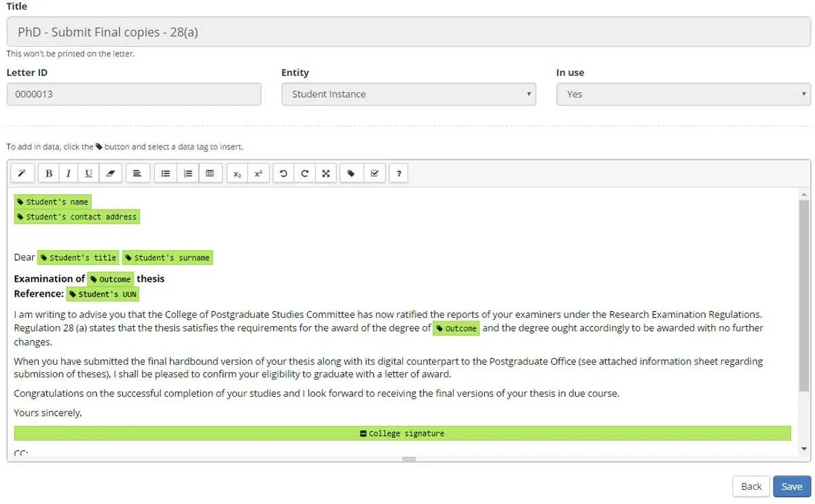Toggle bold formatting
This screenshot has height=504, width=815.
click(48, 174)
